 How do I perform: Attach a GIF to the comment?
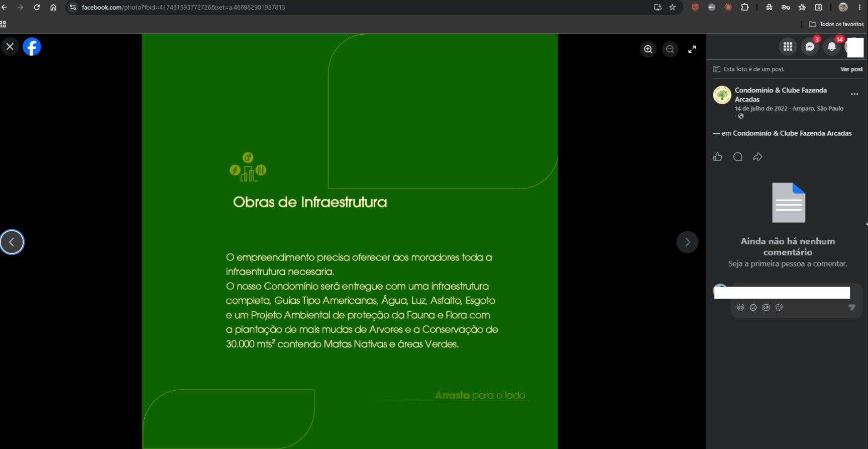[766, 308]
